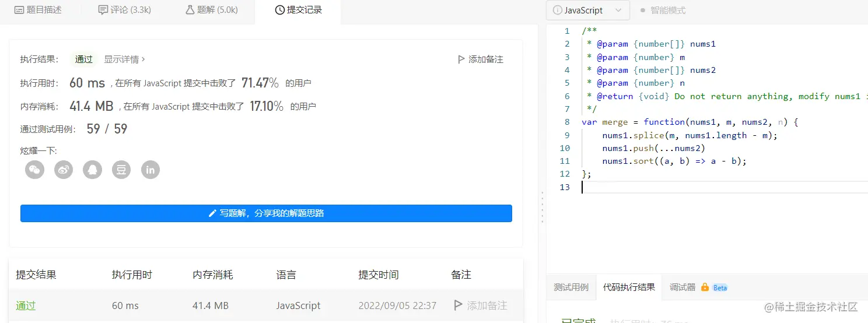Image resolution: width=868 pixels, height=323 pixels.
Task: Click 17.10% memory percentile value
Action: coord(267,106)
